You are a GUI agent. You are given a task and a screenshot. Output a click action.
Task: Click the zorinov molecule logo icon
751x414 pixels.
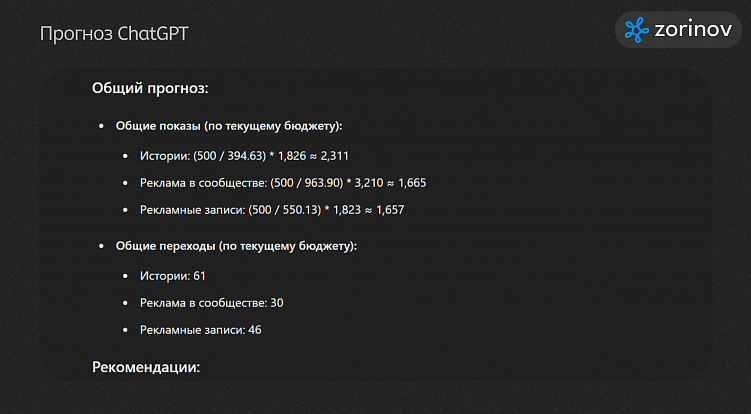pyautogui.click(x=637, y=30)
